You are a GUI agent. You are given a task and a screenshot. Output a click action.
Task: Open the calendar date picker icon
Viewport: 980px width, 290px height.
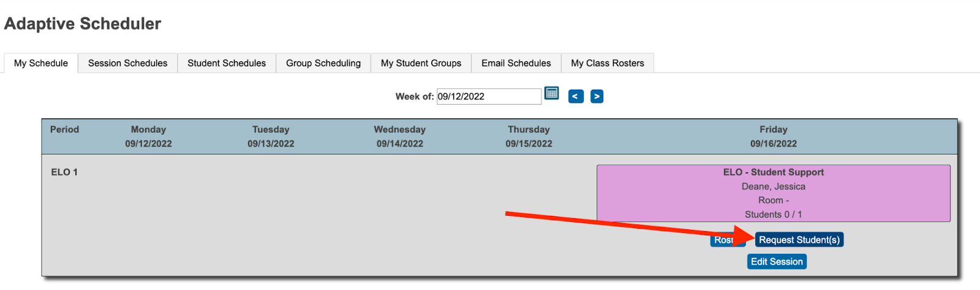tap(552, 94)
